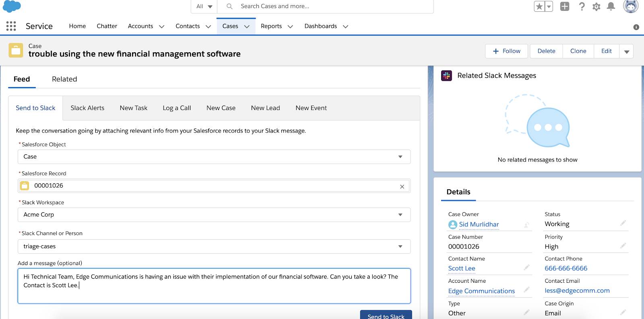Click the edit pencil next to Account Name
Viewport: 644px width, 319px height.
point(526,290)
